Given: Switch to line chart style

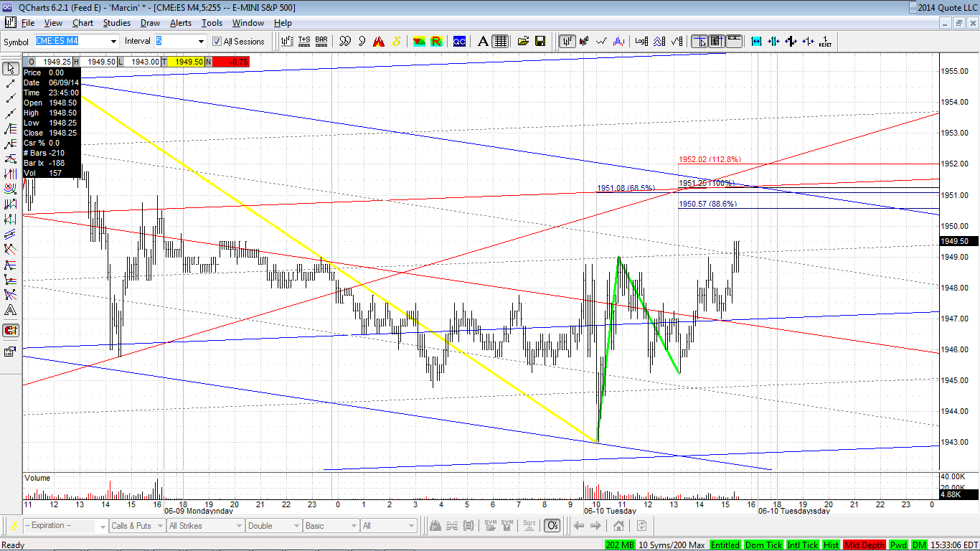Looking at the screenshot, I should click(x=602, y=41).
